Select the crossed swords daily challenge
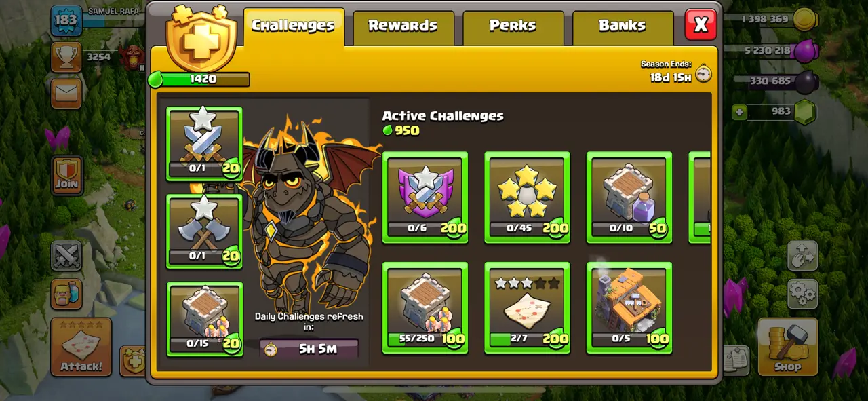868x401 pixels. click(x=204, y=144)
